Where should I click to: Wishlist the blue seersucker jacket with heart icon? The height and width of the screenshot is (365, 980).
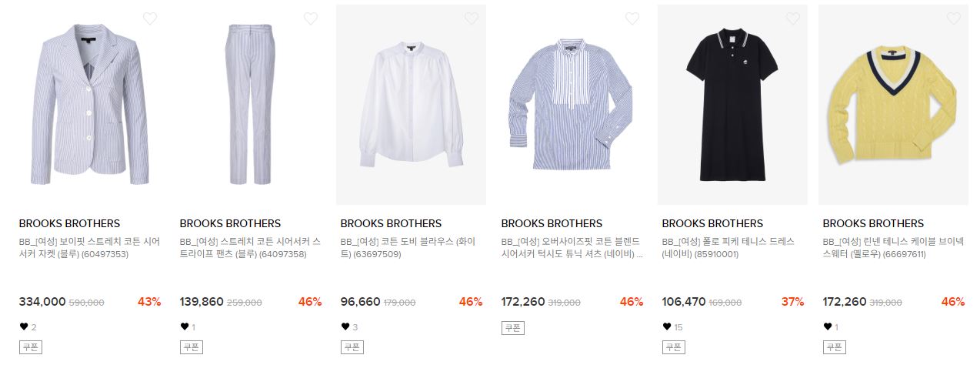pyautogui.click(x=150, y=18)
